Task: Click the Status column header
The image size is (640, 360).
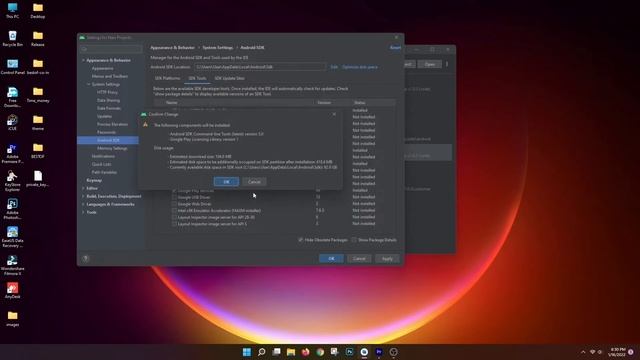Action: click(x=360, y=102)
